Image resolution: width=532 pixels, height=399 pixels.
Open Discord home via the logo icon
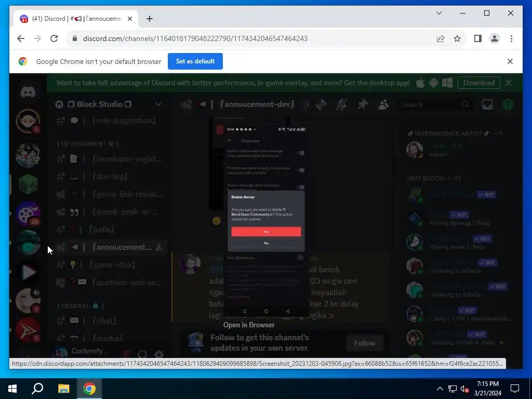click(28, 91)
